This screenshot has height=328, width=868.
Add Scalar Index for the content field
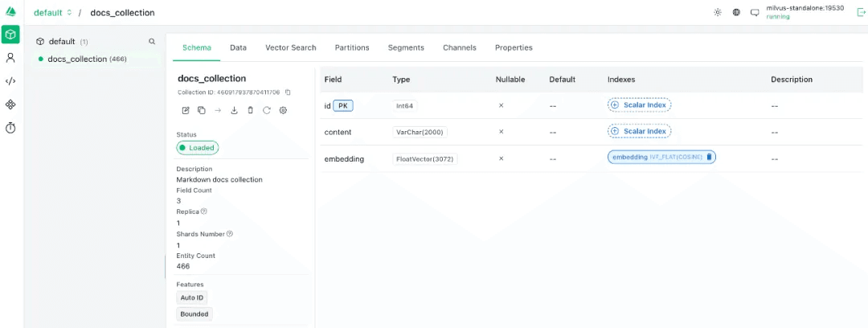pyautogui.click(x=639, y=131)
